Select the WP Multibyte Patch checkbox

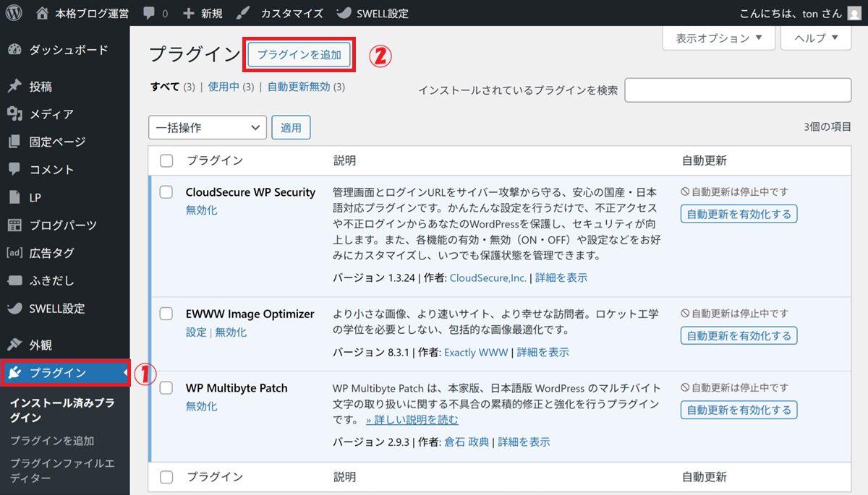(x=166, y=388)
